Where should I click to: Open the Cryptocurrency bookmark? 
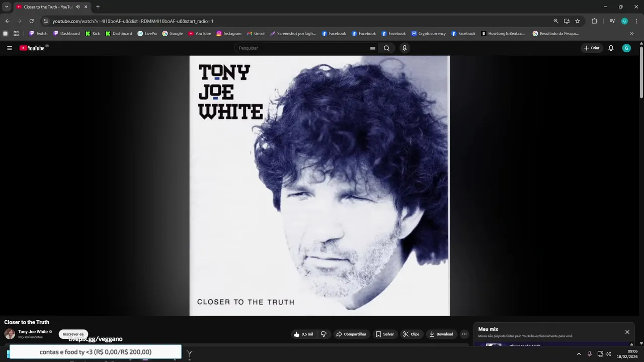tap(429, 34)
